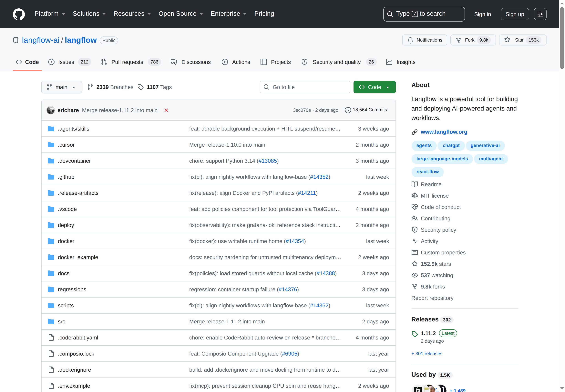Click the Readme book icon
This screenshot has height=392, width=565.
point(415,184)
